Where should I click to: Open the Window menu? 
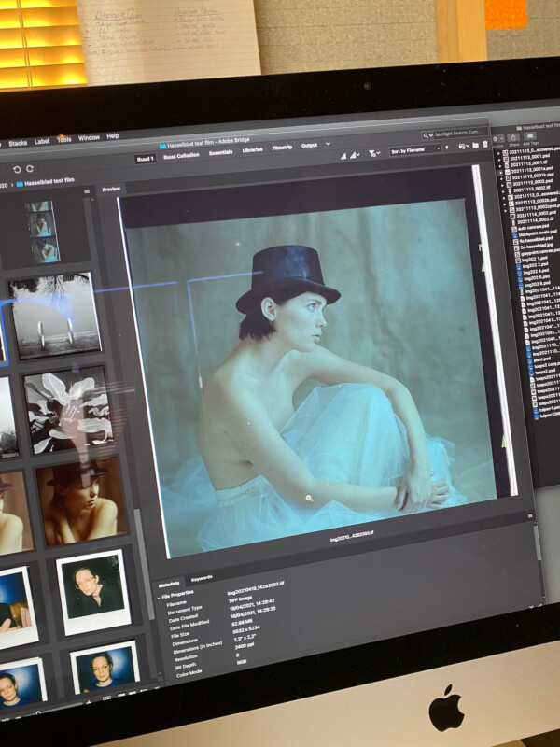(89, 137)
